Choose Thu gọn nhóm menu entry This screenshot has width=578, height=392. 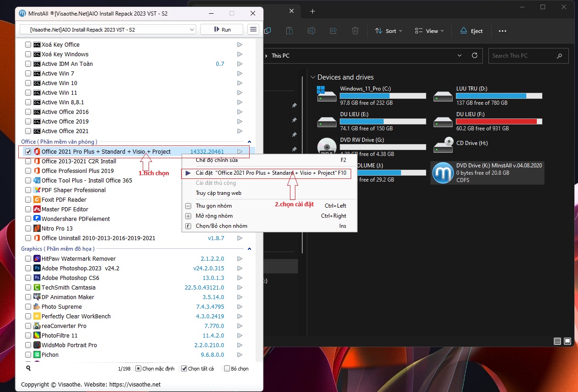tap(269, 206)
